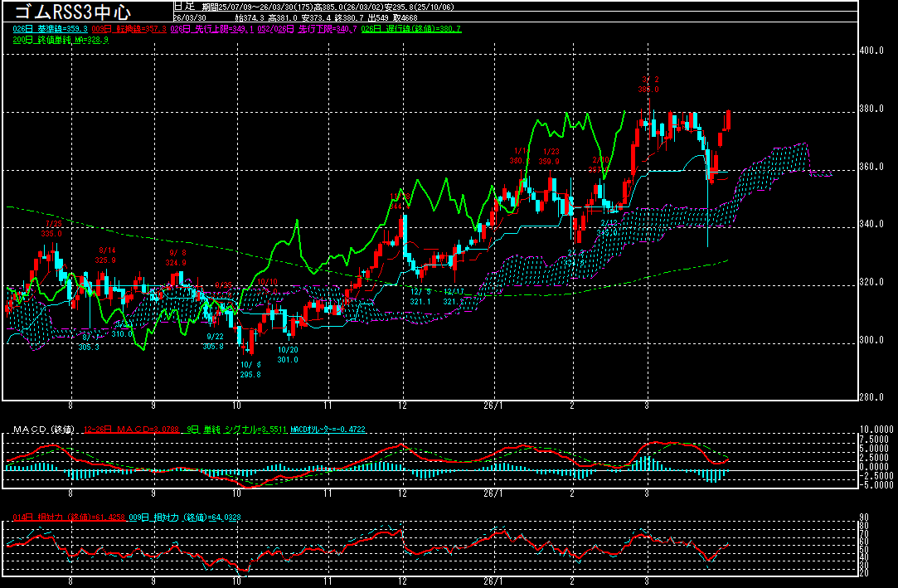Viewport: 898px width, 588px height.
Task: Click the 7/25 high marker label
Action: tap(53, 229)
